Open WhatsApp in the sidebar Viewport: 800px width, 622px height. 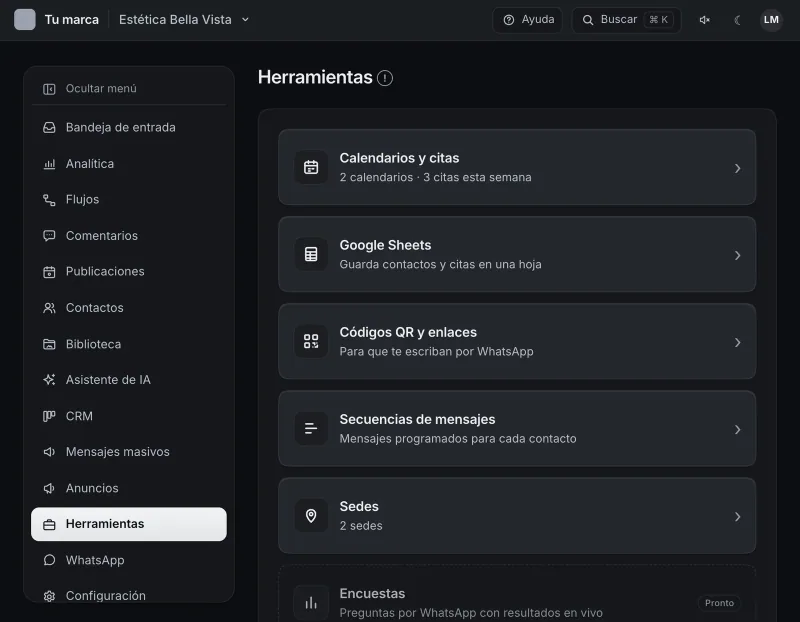[x=129, y=560]
